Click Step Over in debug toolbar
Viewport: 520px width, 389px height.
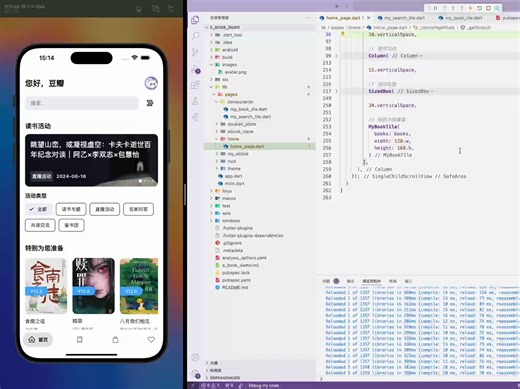444,8
